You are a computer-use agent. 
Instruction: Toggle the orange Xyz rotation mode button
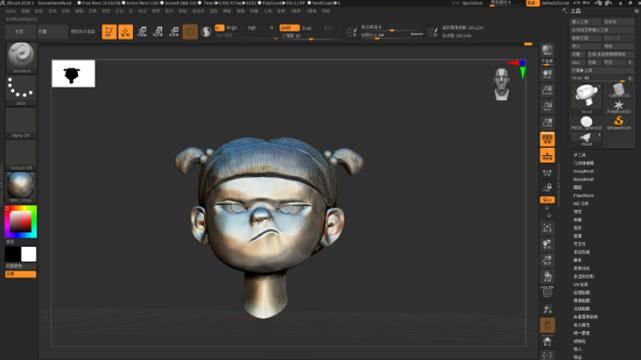tap(547, 200)
